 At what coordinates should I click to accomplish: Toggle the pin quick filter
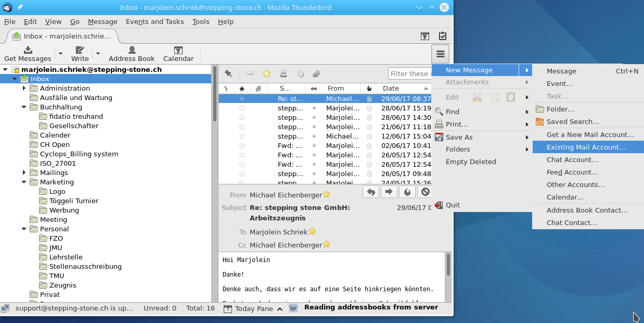pyautogui.click(x=228, y=73)
